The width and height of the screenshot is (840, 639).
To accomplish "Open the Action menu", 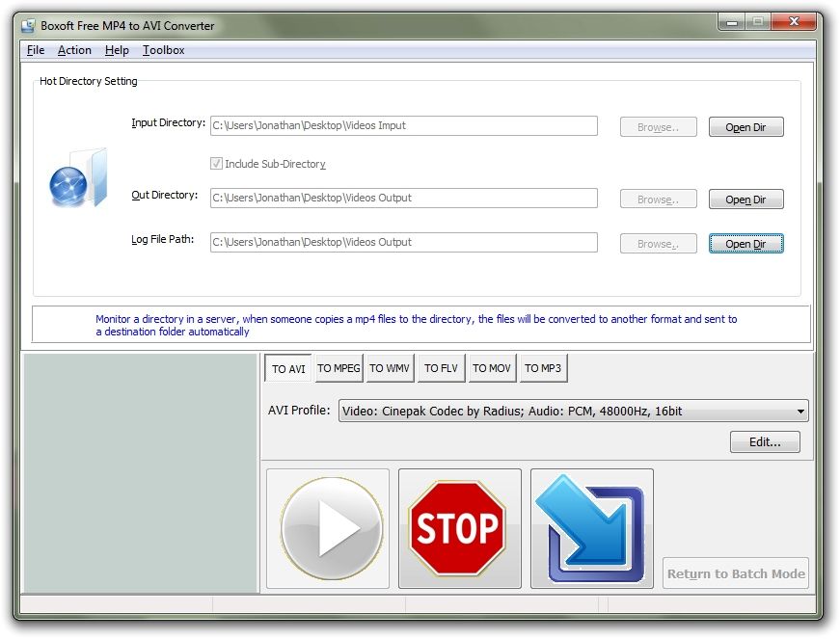I will click(x=74, y=50).
